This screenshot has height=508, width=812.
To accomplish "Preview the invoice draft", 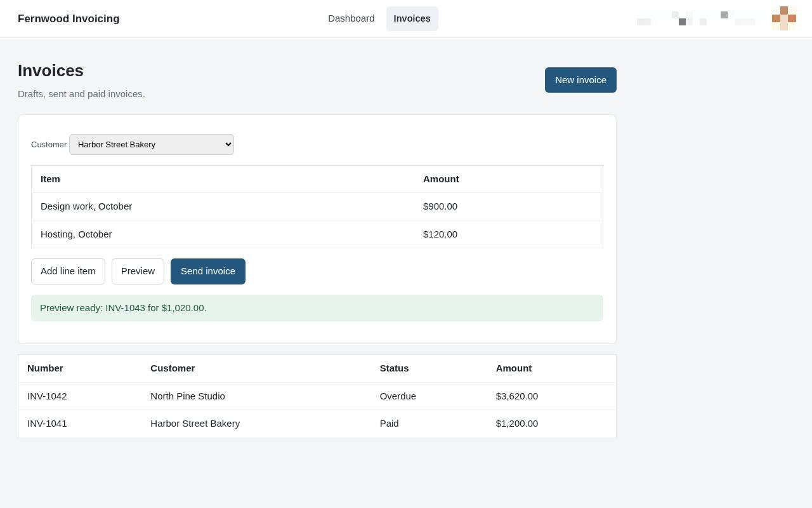I will point(138,271).
